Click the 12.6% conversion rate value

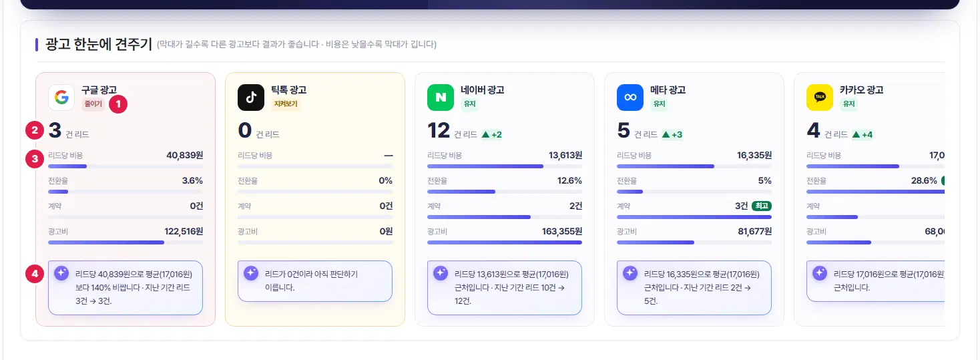click(x=569, y=180)
